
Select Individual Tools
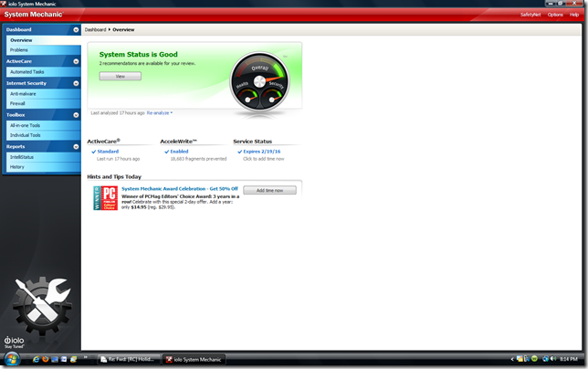point(43,135)
